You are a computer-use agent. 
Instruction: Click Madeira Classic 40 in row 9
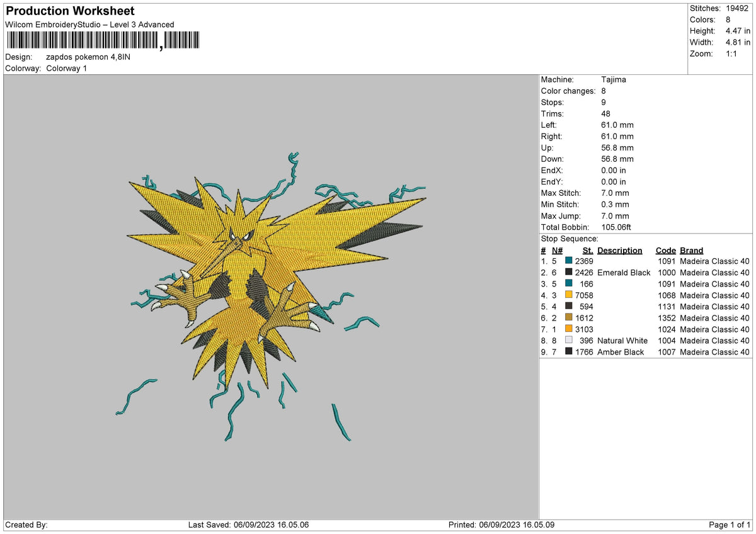(x=715, y=352)
